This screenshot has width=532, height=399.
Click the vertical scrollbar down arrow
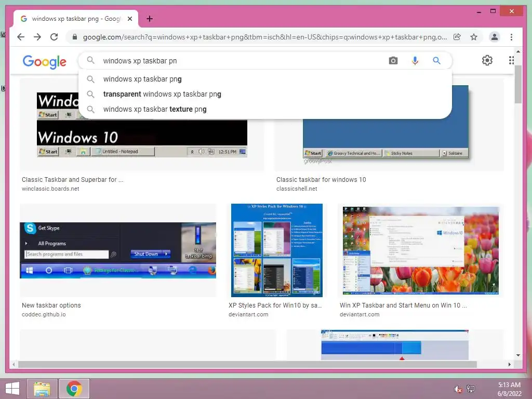click(x=518, y=355)
